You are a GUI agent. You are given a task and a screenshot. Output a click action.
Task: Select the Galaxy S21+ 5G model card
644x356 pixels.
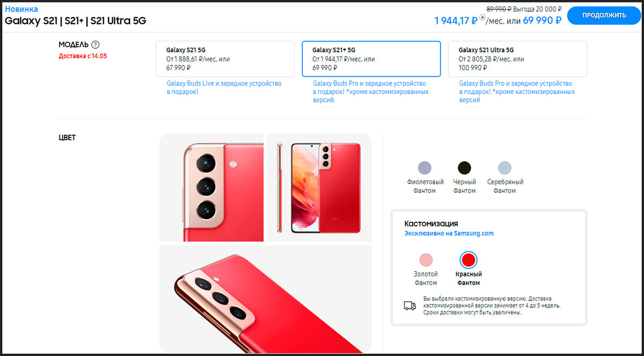[x=371, y=59]
